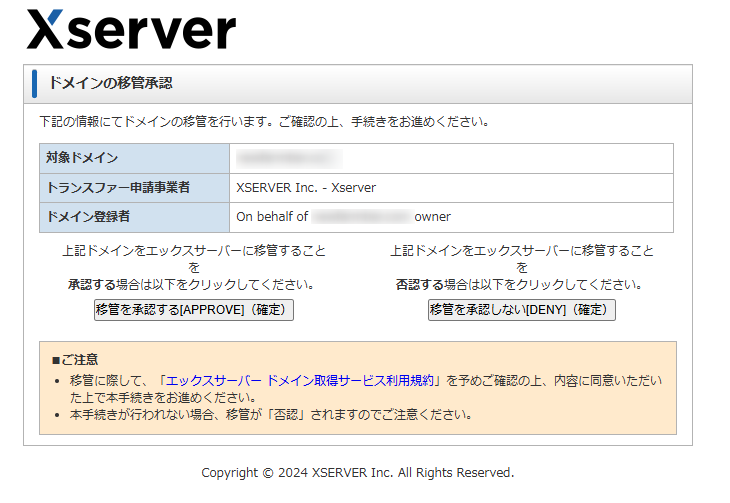Click the Xserver logo
The width and height of the screenshot is (730, 503).
pos(131,30)
